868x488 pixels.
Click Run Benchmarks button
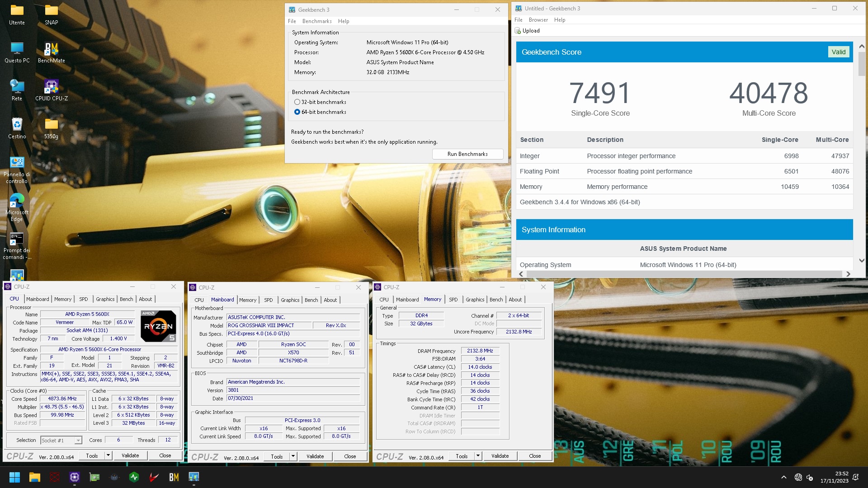pos(467,154)
